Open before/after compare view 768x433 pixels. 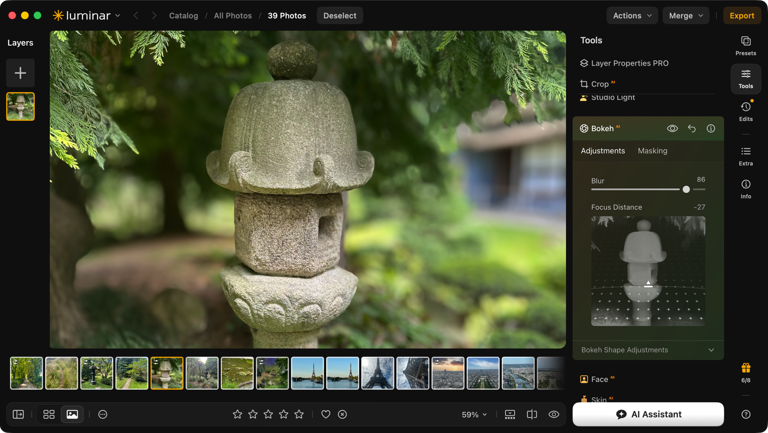532,414
